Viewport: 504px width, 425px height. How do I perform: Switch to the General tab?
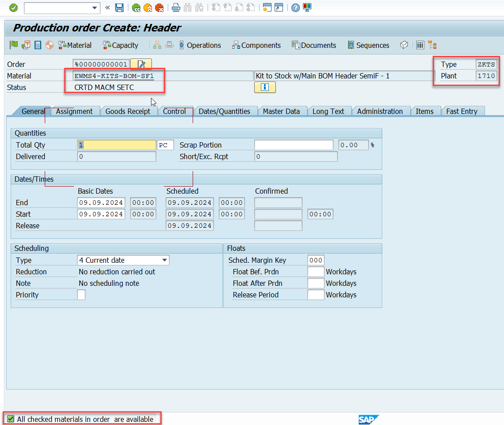point(33,111)
